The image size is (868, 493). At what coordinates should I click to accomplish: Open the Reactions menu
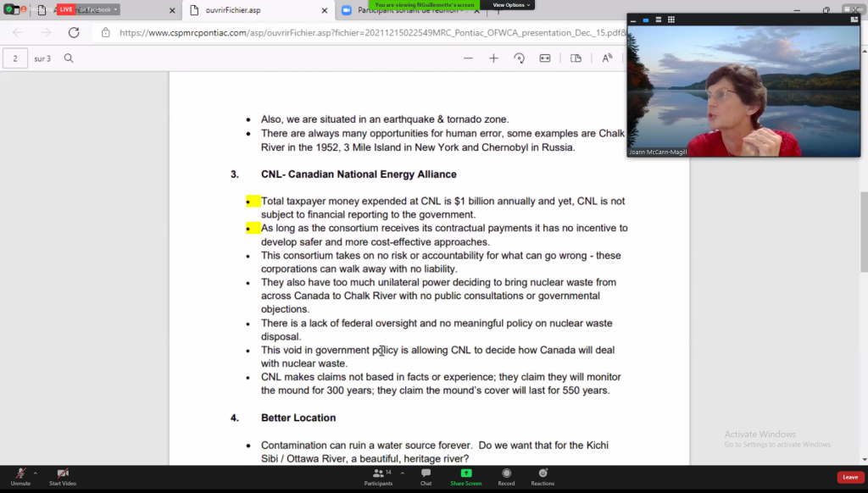[542, 474]
